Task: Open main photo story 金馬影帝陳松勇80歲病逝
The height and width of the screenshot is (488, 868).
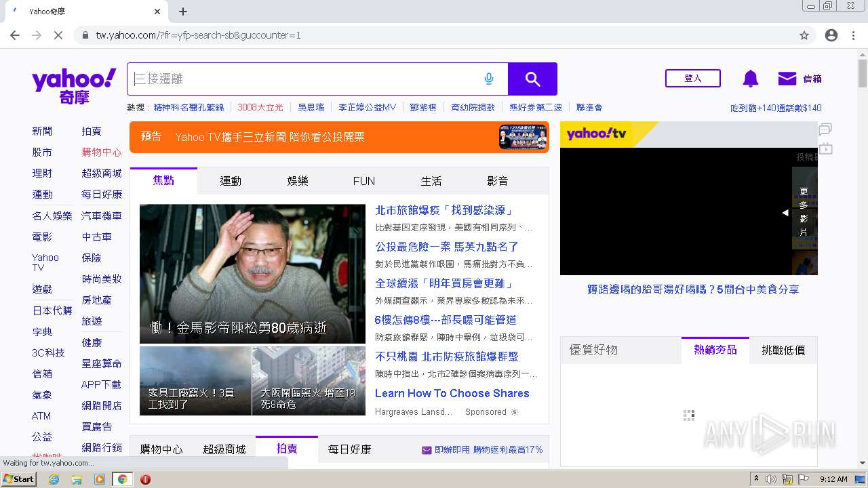Action: (x=252, y=274)
